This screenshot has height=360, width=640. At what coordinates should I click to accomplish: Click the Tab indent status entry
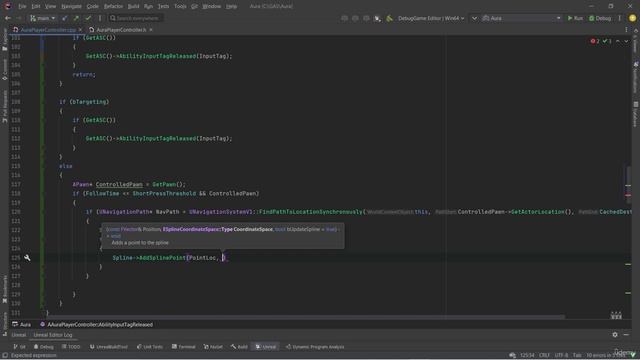tap(577, 355)
